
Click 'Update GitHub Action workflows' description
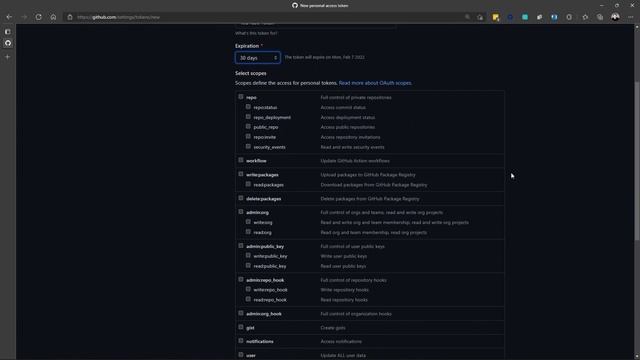(355, 161)
